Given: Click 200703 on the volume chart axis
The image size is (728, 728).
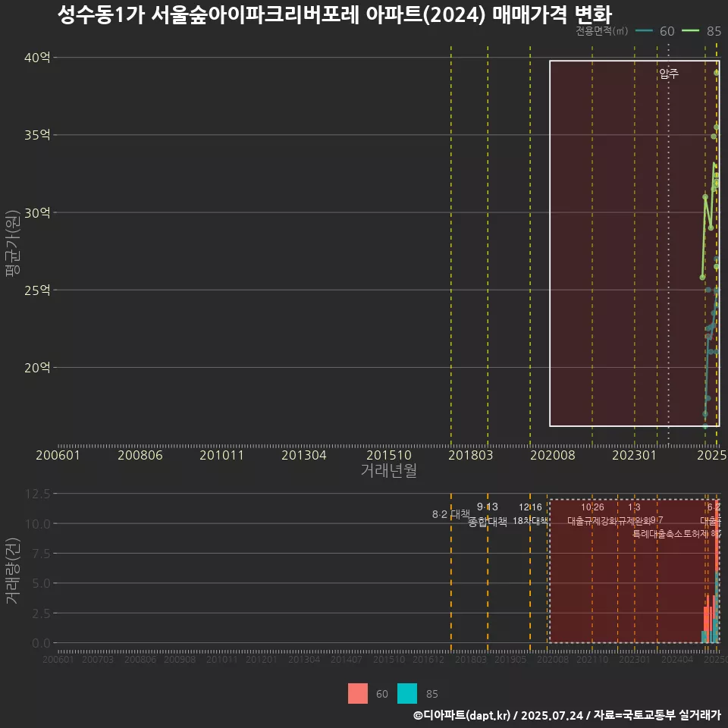Looking at the screenshot, I should (x=98, y=659).
